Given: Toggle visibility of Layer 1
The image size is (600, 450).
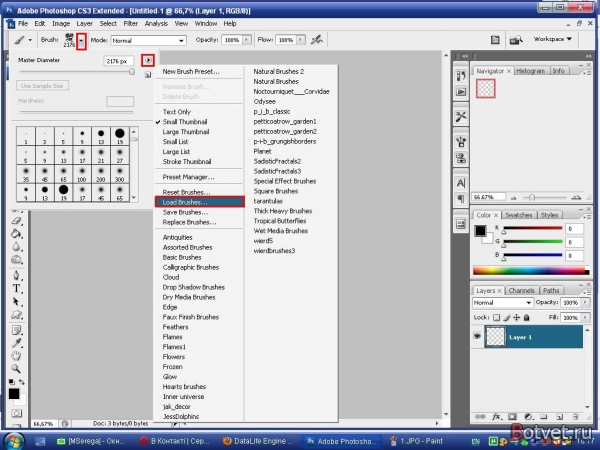Looking at the screenshot, I should coord(477,336).
